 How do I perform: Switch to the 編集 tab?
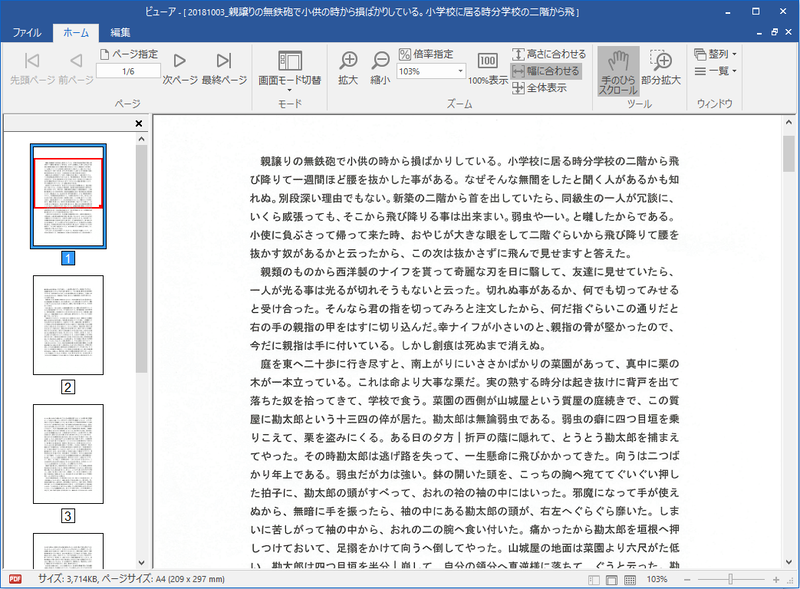tap(120, 32)
